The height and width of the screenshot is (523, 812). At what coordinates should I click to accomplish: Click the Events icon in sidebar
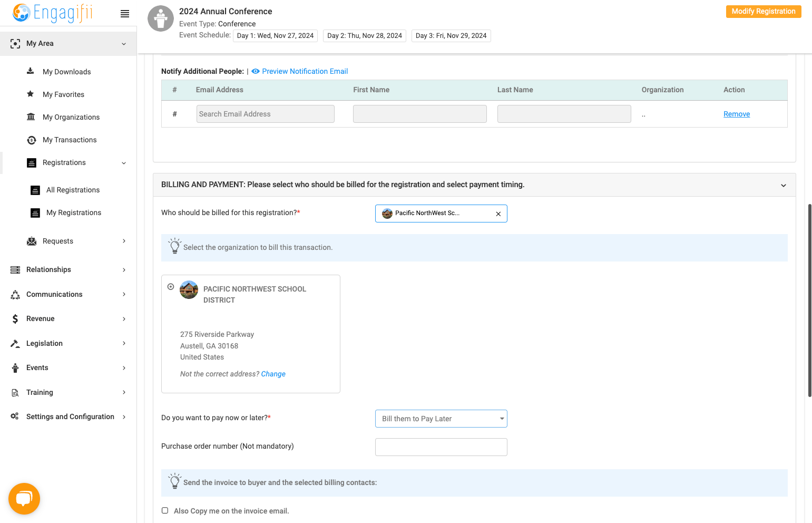pyautogui.click(x=15, y=367)
